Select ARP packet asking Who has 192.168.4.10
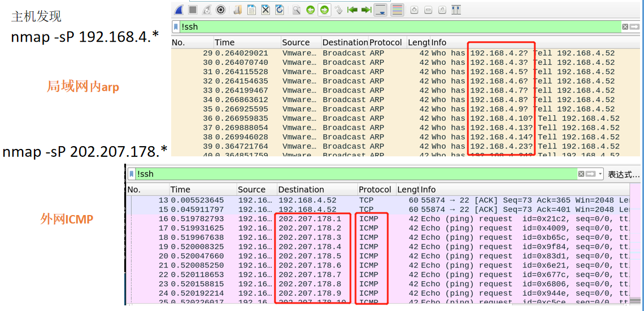 pos(406,119)
